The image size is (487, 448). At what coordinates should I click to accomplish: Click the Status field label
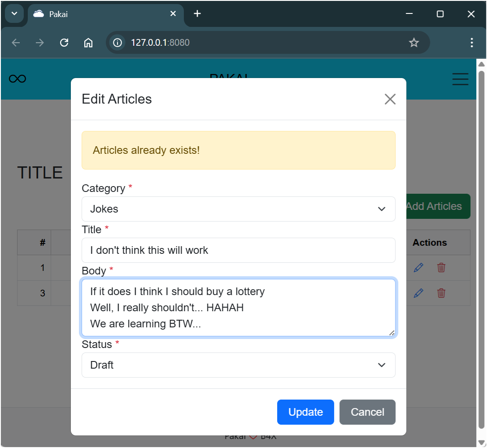96,344
